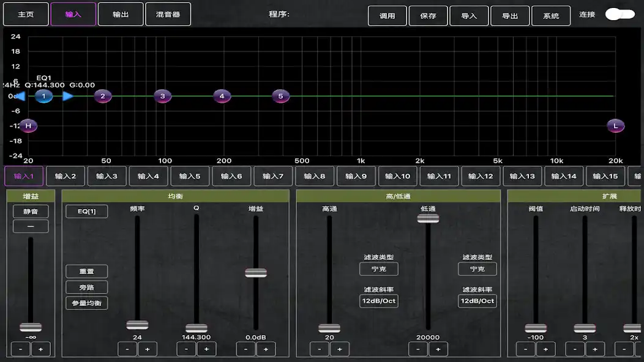Image resolution: width=644 pixels, height=362 pixels.
Task: Toggle 静音 mute for input 1
Action: (x=31, y=212)
